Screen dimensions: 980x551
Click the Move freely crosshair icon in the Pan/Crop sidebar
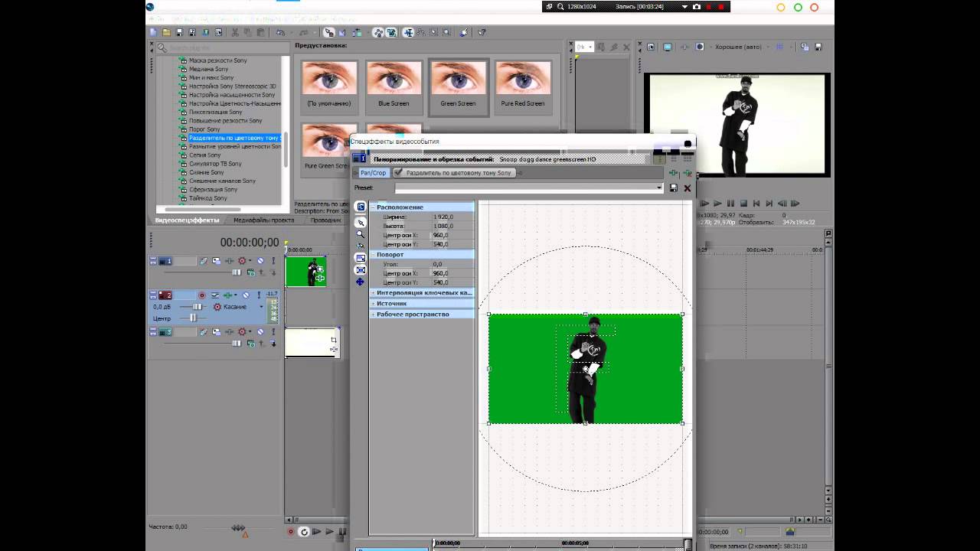(x=361, y=282)
